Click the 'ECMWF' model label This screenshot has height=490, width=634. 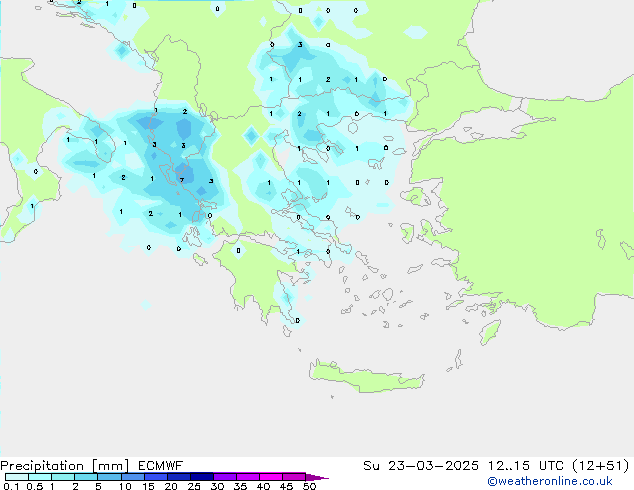click(161, 466)
